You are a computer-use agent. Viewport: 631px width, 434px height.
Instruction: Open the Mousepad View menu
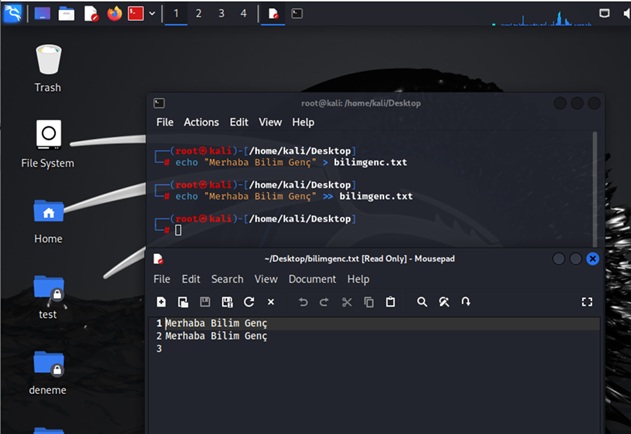point(266,279)
